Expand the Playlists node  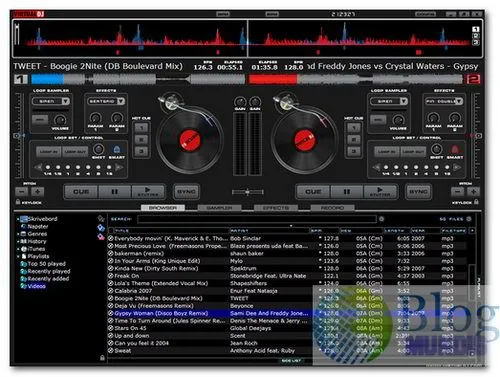click(x=18, y=256)
